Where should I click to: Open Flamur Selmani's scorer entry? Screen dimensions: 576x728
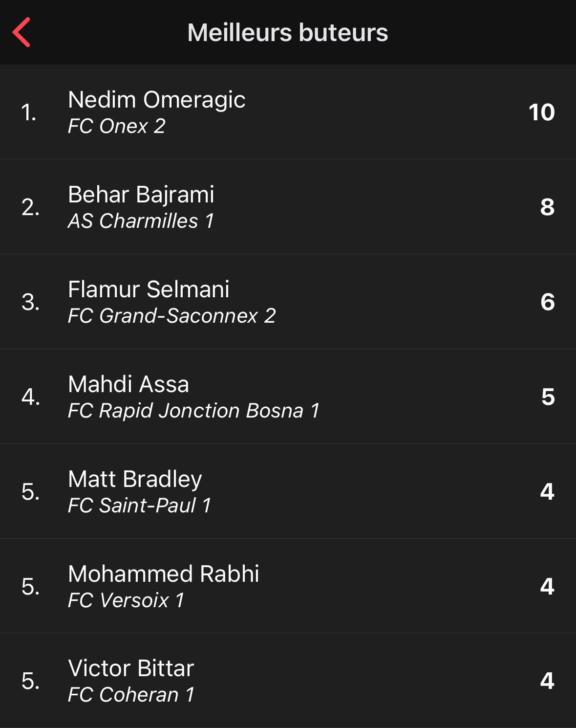point(288,302)
